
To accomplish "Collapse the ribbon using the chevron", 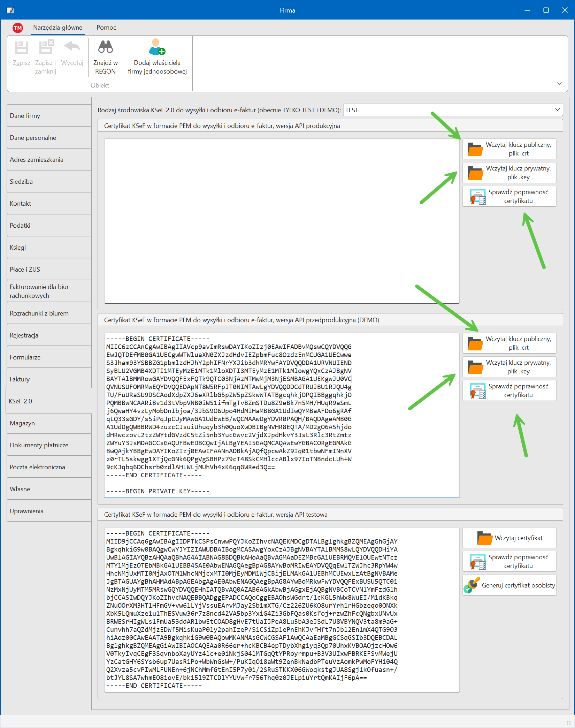I will pyautogui.click(x=559, y=84).
